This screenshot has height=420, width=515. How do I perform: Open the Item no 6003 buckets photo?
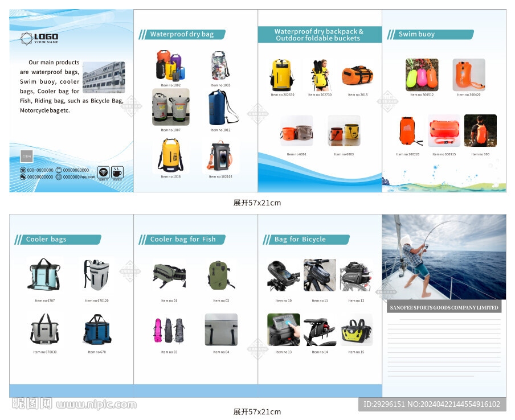[x=344, y=131]
